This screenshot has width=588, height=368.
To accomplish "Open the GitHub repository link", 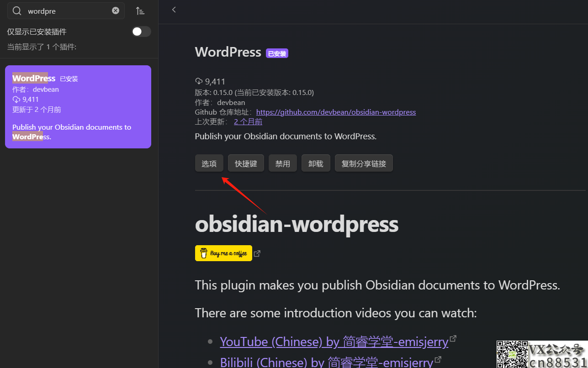I will [336, 112].
